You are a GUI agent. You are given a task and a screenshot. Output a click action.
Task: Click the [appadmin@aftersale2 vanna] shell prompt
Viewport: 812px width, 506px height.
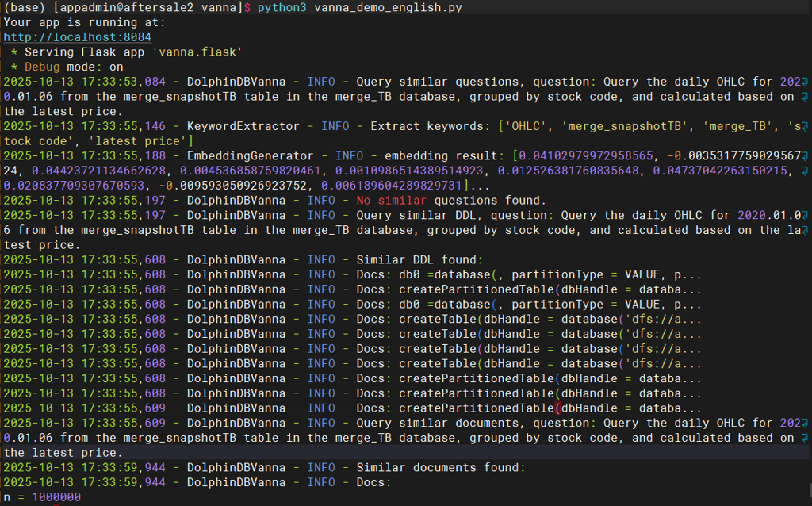click(x=148, y=7)
